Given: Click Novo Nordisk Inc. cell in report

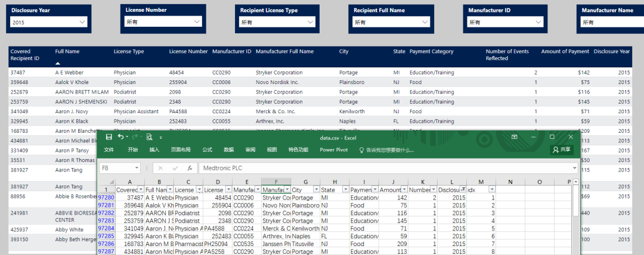Looking at the screenshot, I should pyautogui.click(x=277, y=82).
